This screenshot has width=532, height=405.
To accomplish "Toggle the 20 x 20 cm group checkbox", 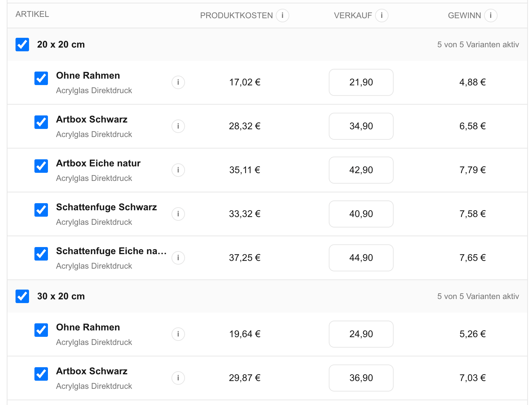I will 22,45.
